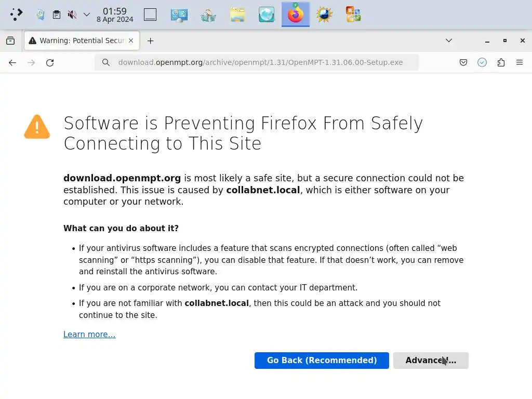This screenshot has height=399, width=532.
Task: Save page to Pocket
Action: tap(463, 63)
